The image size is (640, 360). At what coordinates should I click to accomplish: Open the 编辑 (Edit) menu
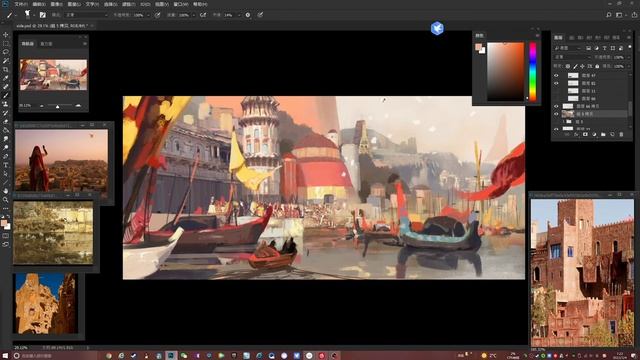click(38, 4)
